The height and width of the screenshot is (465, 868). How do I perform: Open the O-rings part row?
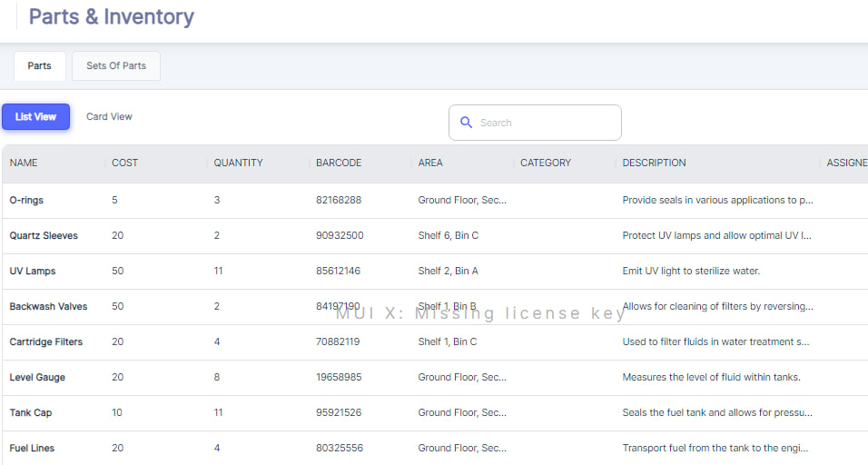click(26, 201)
